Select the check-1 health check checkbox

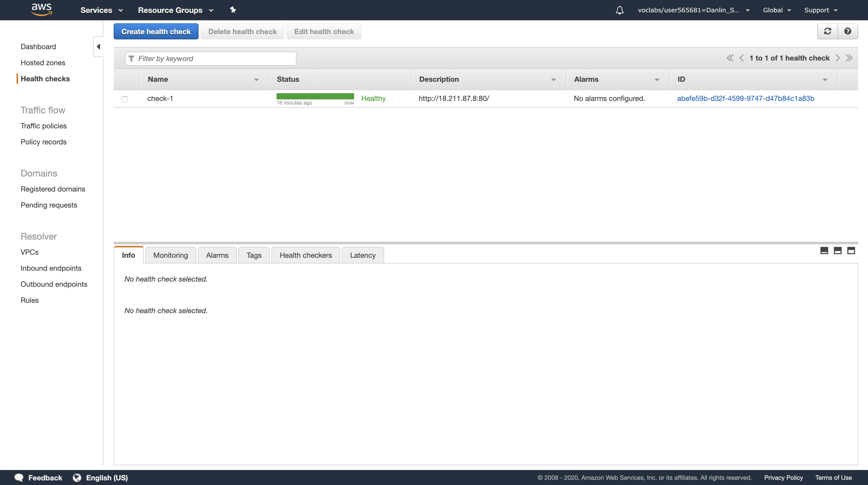[124, 99]
